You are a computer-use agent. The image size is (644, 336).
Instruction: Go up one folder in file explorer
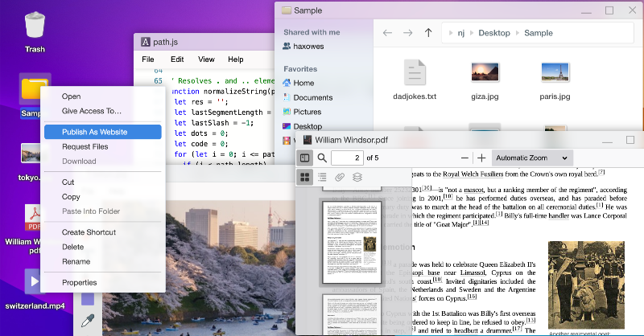[428, 33]
